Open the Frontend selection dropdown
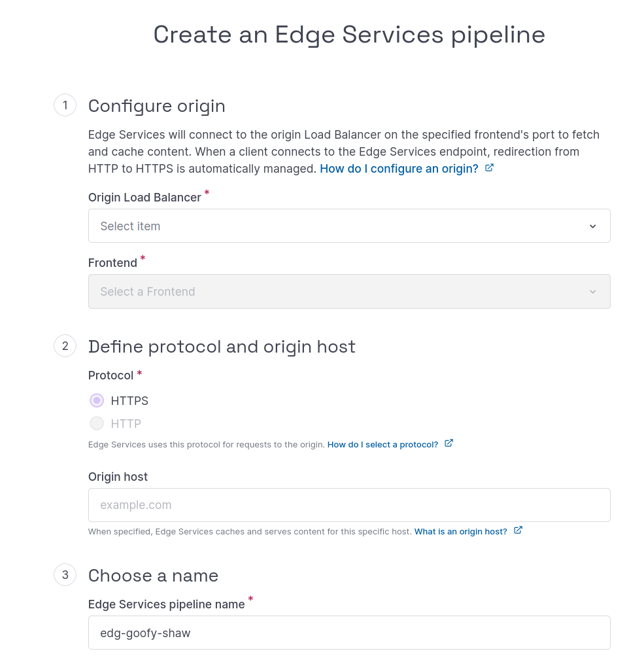The height and width of the screenshot is (662, 644). [349, 291]
